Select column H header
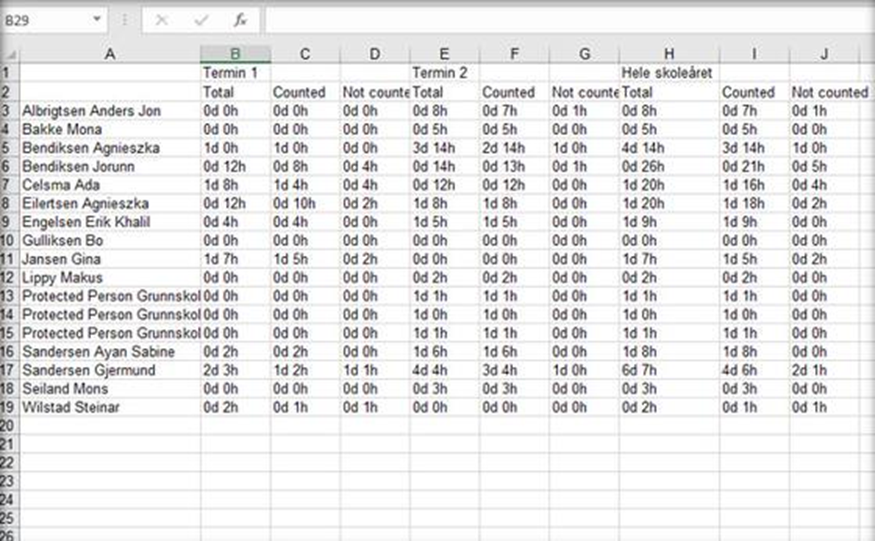Screen dimensions: 875x541 click(669, 53)
